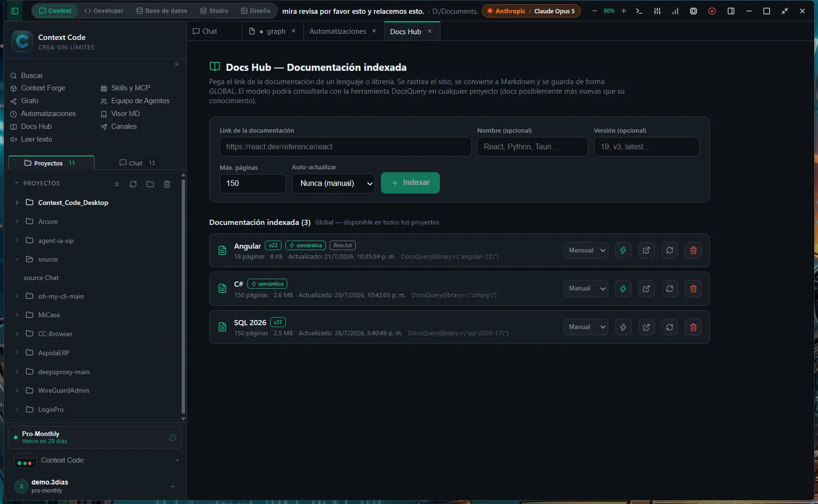Add a new project folder icon
Image resolution: width=818 pixels, height=504 pixels.
(150, 184)
